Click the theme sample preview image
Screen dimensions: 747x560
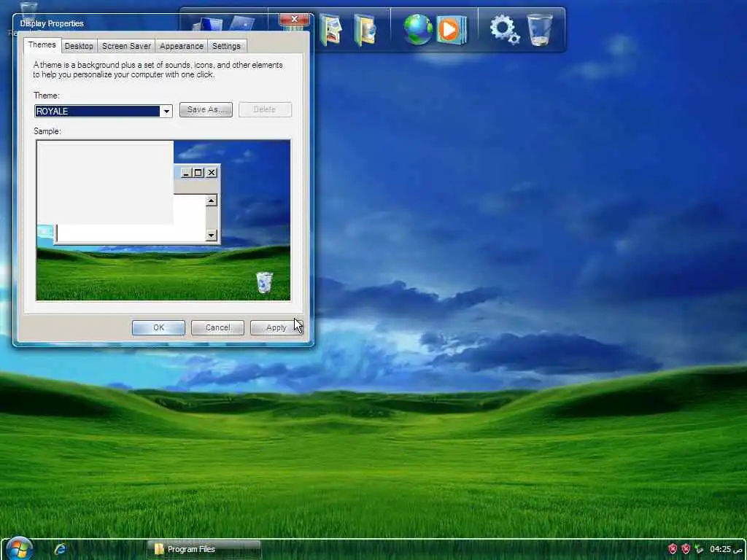pos(163,220)
